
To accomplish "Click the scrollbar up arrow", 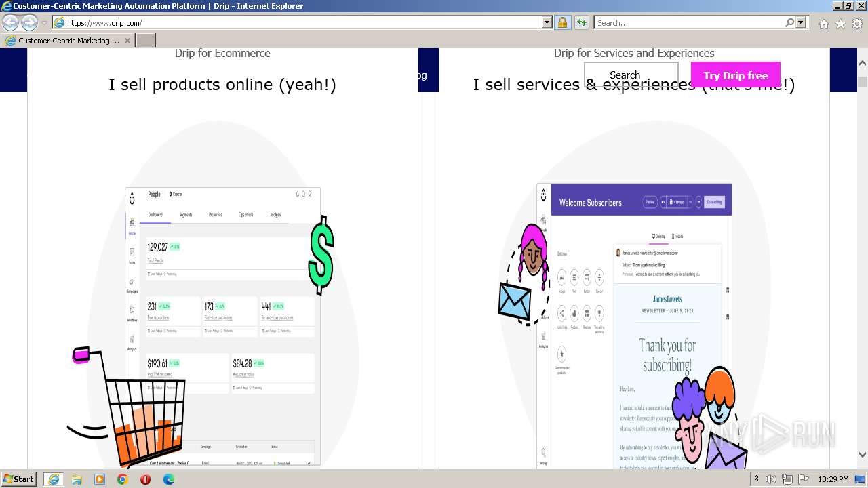I will pos(862,63).
